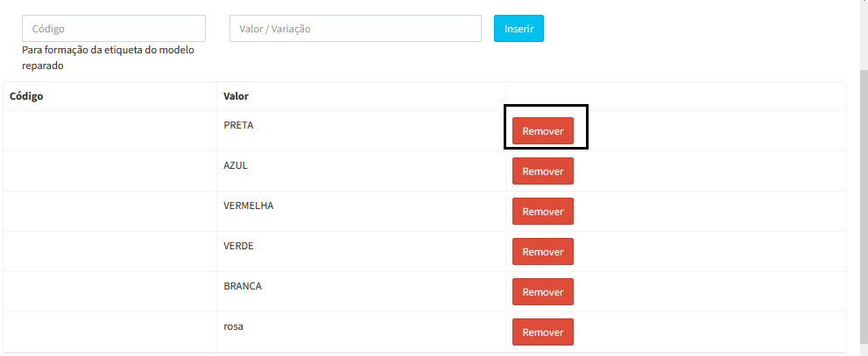
Task: Delete the VERMELHA entry with Remover
Action: point(542,212)
